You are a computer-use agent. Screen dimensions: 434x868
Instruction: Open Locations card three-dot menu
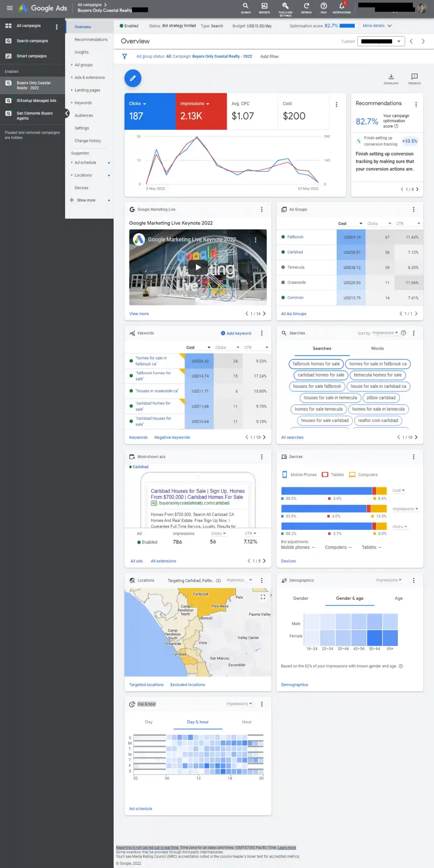tap(262, 580)
